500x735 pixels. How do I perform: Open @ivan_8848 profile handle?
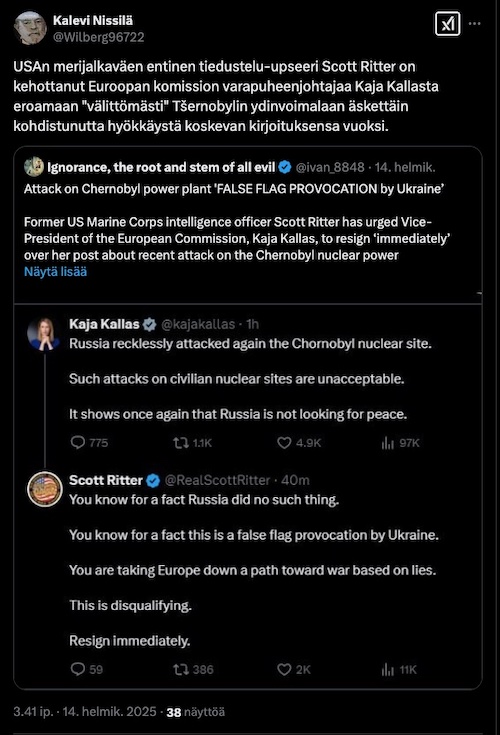[330, 167]
